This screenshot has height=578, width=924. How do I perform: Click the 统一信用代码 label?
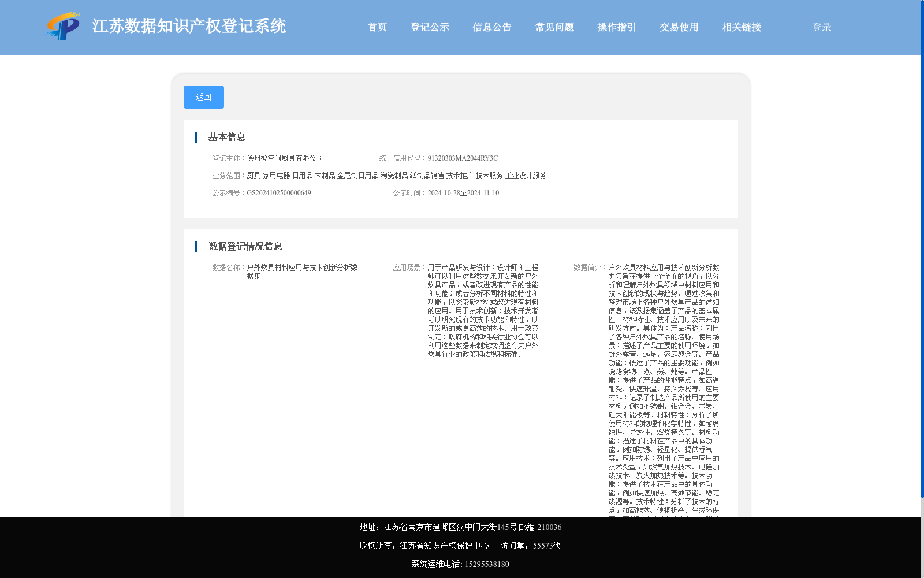point(403,158)
